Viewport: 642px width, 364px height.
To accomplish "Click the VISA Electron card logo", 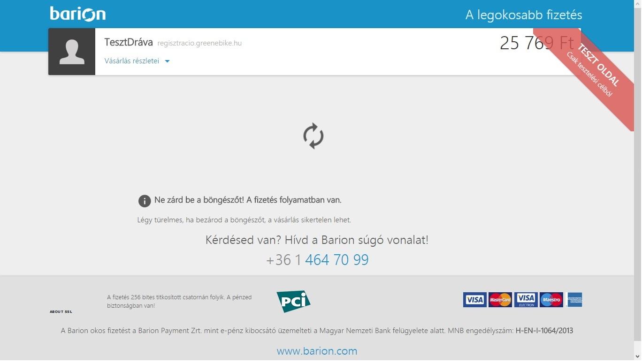I will tap(526, 300).
